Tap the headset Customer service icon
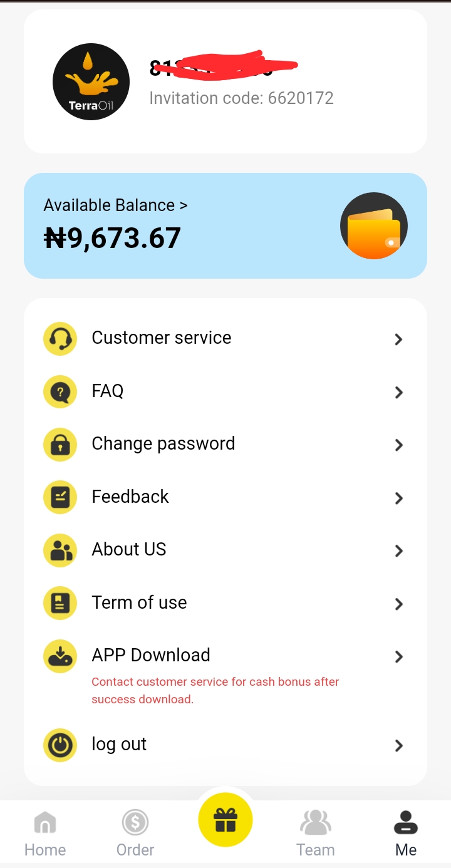The height and width of the screenshot is (868, 451). (x=60, y=339)
